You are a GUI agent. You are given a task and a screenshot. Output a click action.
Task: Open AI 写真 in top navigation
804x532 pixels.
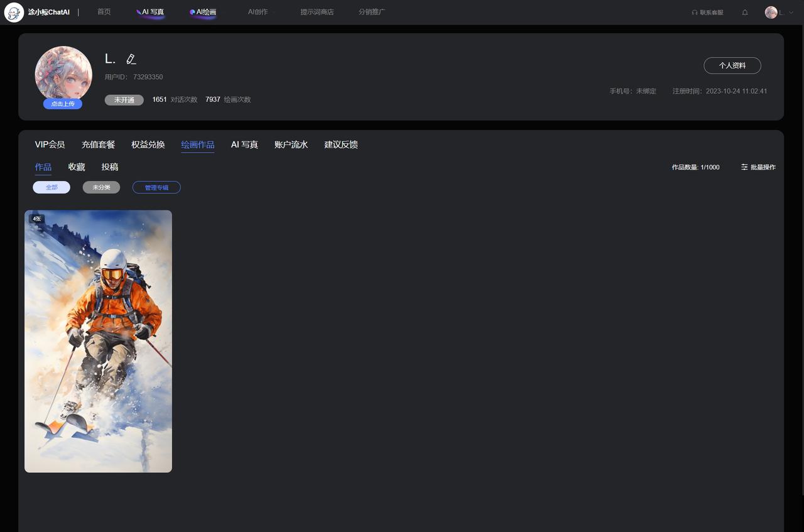[x=150, y=12]
